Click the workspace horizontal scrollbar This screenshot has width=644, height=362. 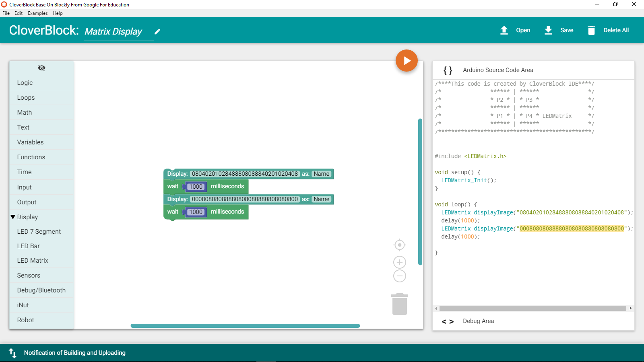245,326
